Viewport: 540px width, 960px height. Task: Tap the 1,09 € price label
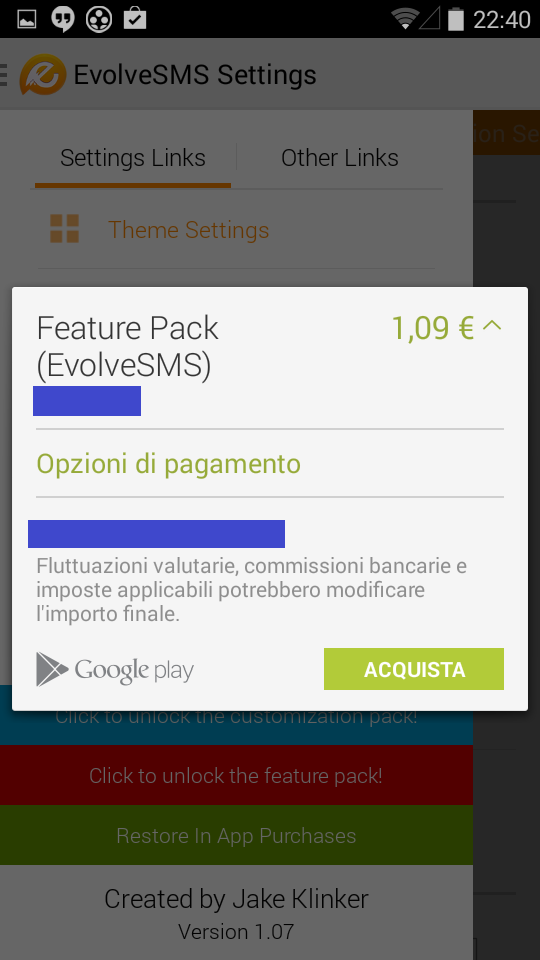click(x=432, y=328)
